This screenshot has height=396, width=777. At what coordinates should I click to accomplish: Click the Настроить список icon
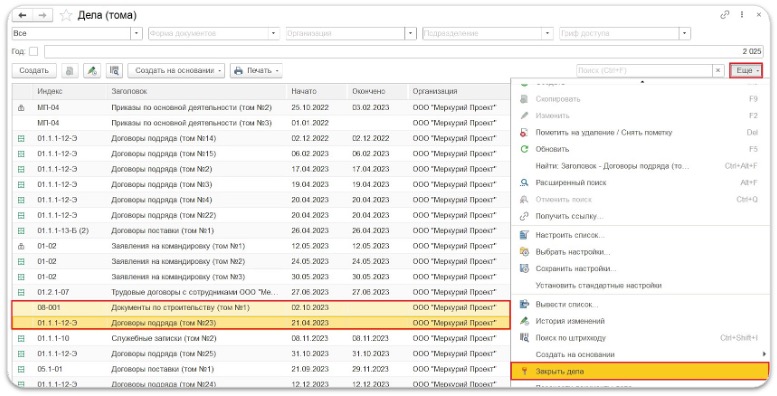pos(524,235)
